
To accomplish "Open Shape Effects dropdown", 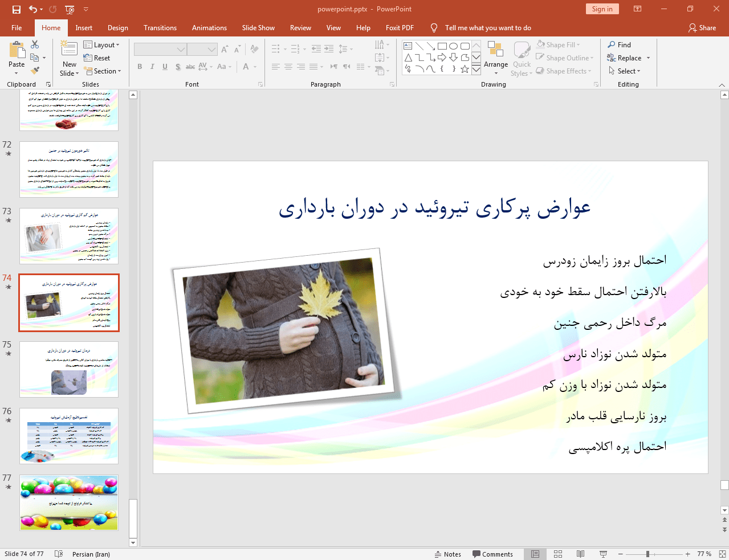I will [x=564, y=71].
